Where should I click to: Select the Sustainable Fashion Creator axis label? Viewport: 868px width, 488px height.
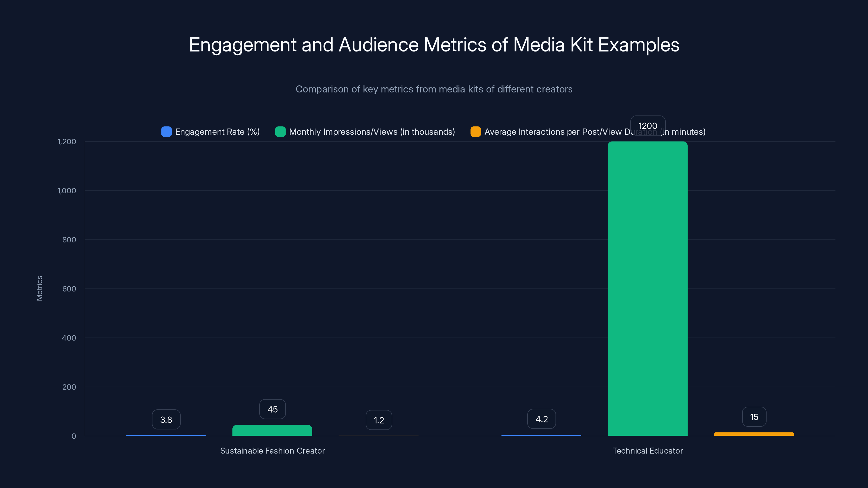click(272, 451)
